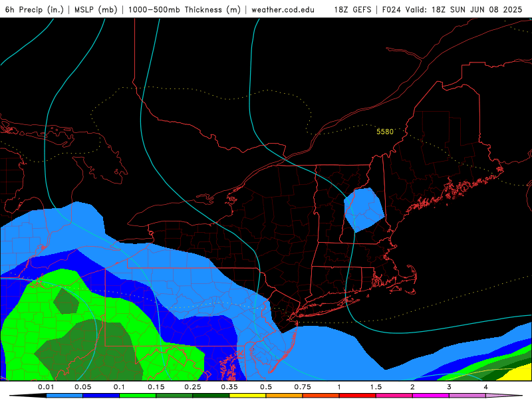Screen dimensions: 532x399
Task: Click the yellow '5580' thickness contour label
Action: 385,132
